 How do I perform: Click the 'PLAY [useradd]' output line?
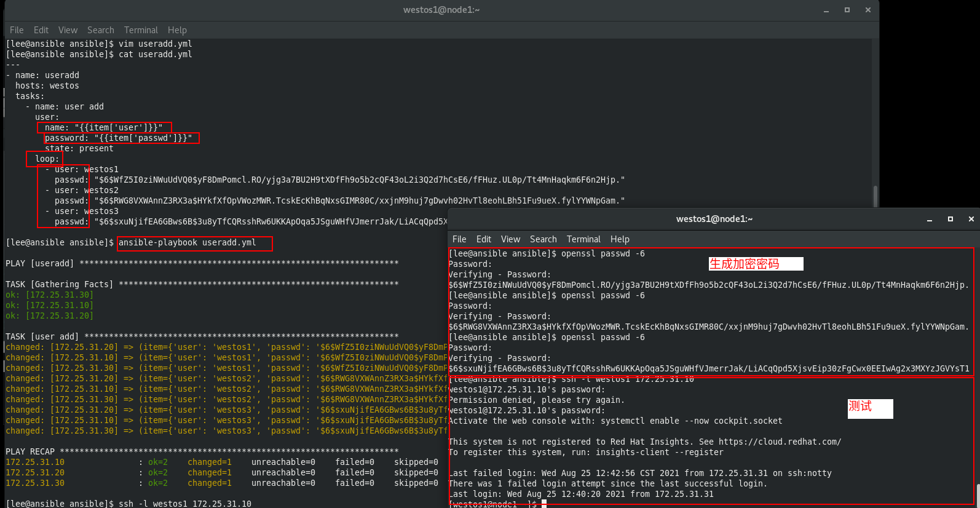click(202, 264)
